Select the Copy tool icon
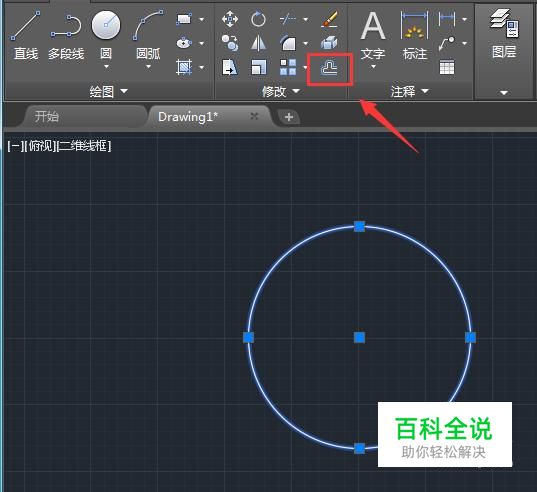Viewport: 537px width, 492px height. click(x=230, y=43)
